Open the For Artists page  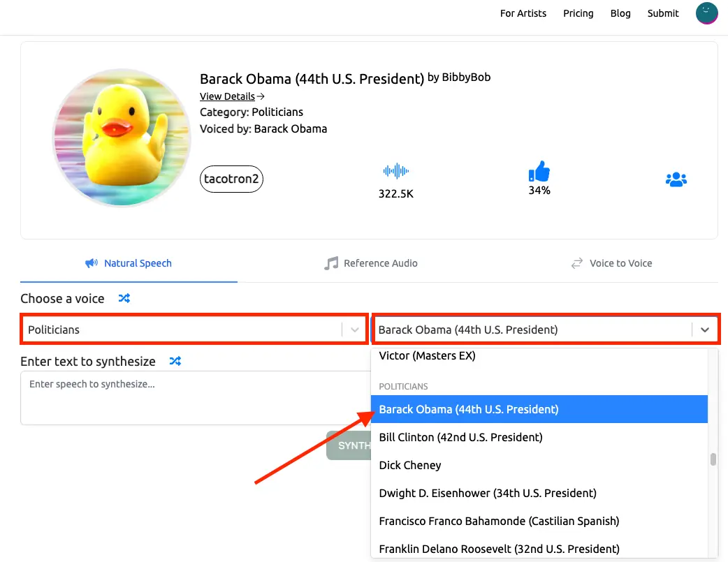click(523, 13)
